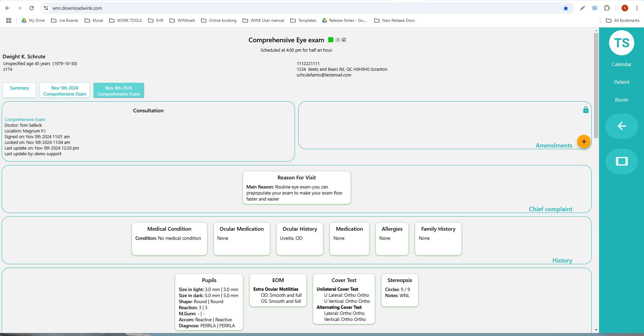The height and width of the screenshot is (336, 644).
Task: Click patient name Dwight K. Schrute
Action: (x=24, y=57)
